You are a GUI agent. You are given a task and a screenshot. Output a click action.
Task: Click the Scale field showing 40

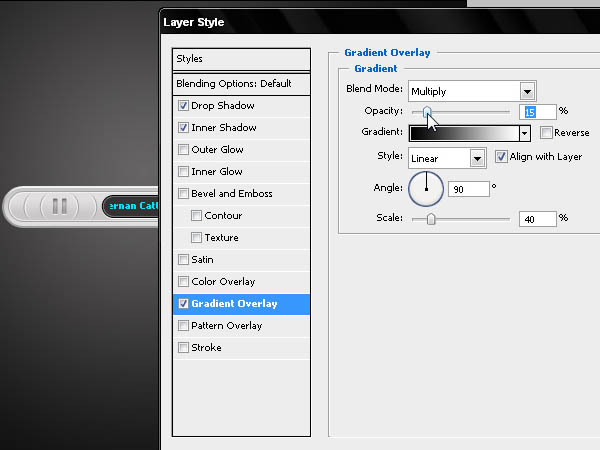538,219
